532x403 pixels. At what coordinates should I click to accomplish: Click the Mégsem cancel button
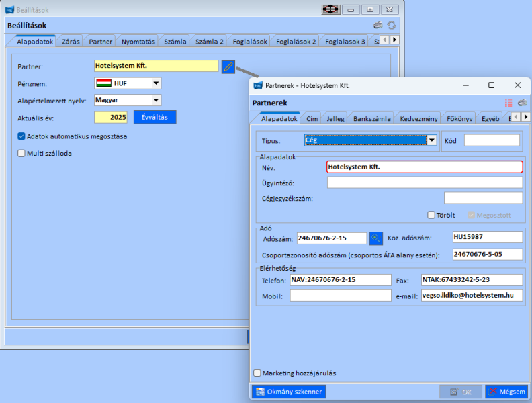[x=506, y=392]
